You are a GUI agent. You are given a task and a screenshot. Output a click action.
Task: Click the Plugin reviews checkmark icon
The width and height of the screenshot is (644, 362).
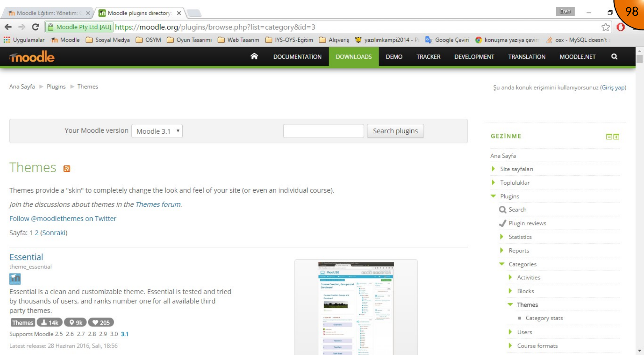pyautogui.click(x=502, y=223)
